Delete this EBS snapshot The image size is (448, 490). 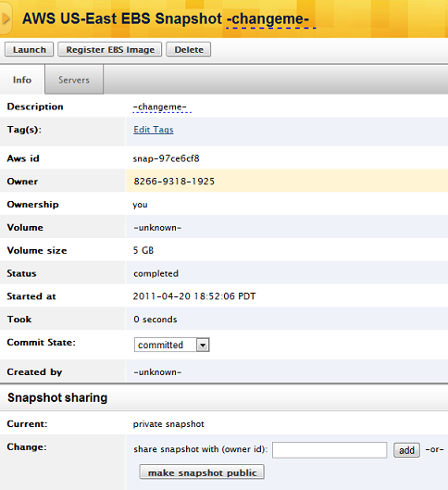coord(189,49)
